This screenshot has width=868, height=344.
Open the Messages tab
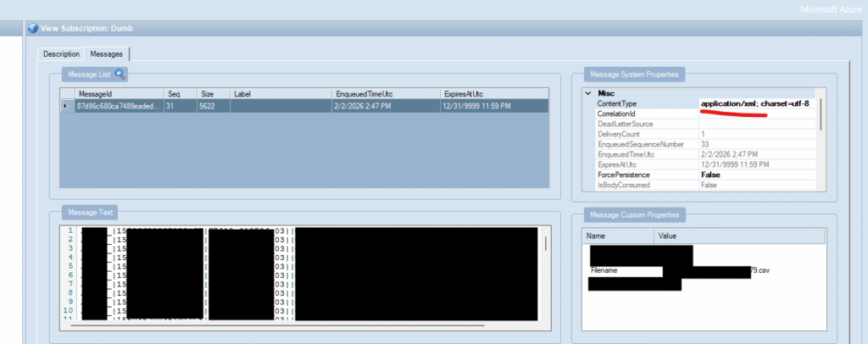point(106,54)
